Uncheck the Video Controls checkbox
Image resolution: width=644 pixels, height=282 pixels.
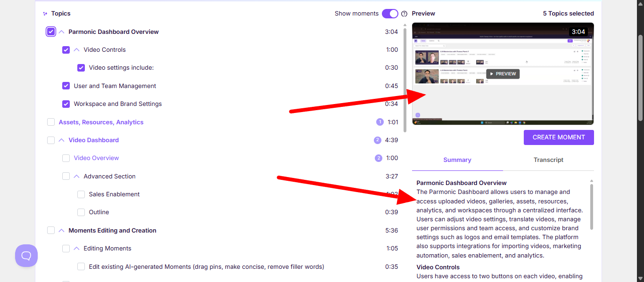66,50
